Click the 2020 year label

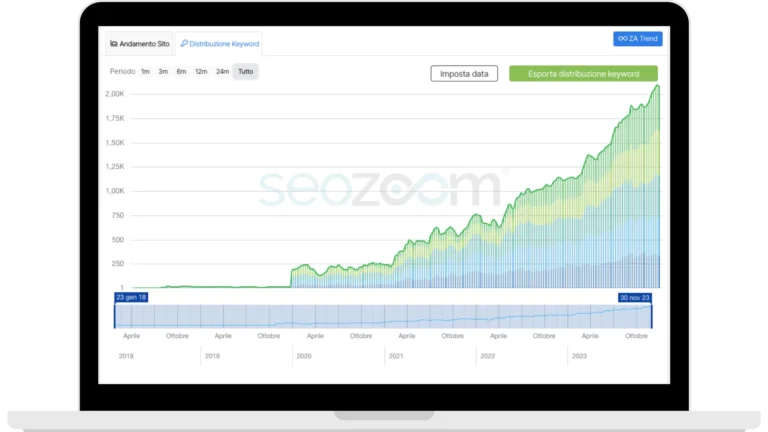[304, 356]
